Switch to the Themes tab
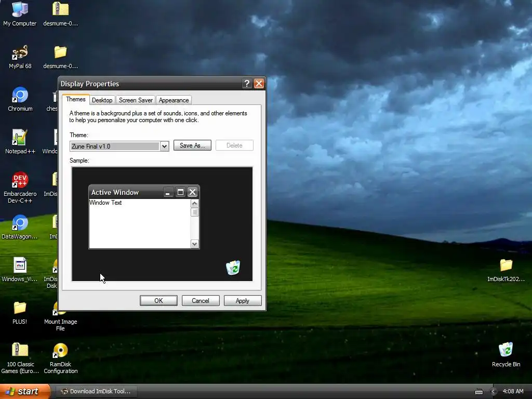The image size is (532, 399). (76, 99)
